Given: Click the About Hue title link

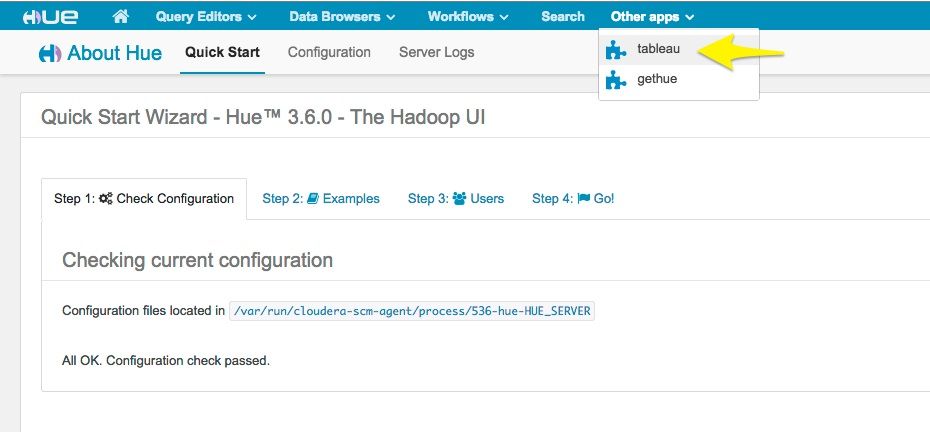Looking at the screenshot, I should pos(114,53).
